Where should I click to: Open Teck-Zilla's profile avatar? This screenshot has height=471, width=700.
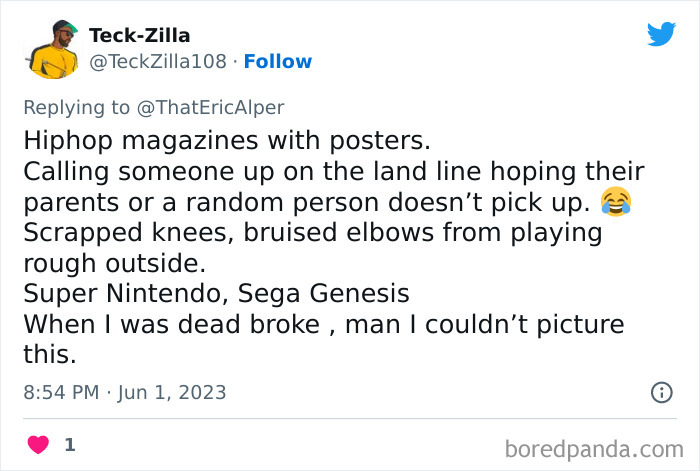(x=53, y=48)
